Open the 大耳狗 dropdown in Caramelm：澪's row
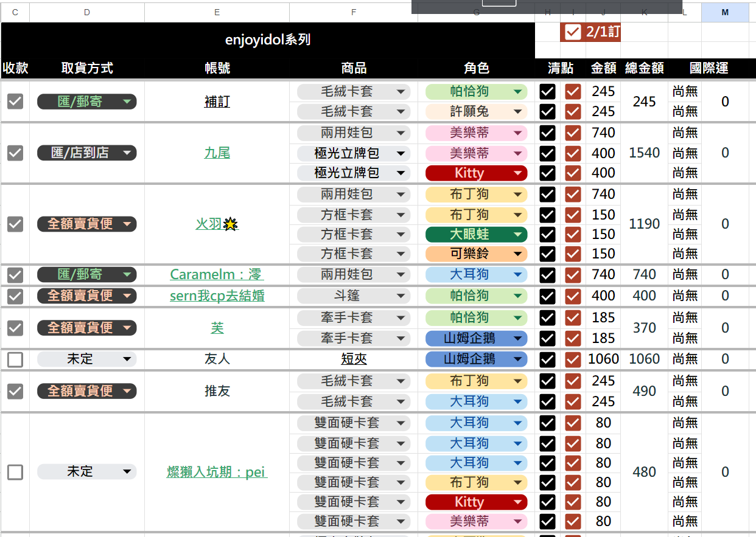The width and height of the screenshot is (756, 537). tap(477, 275)
